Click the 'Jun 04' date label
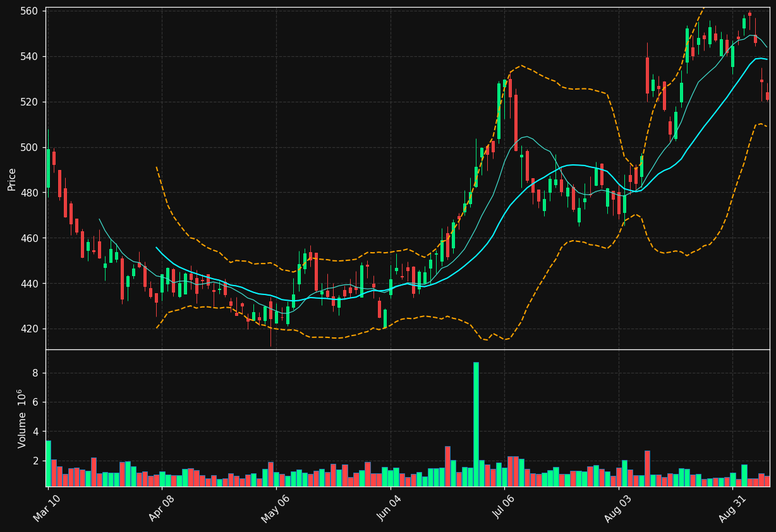The width and height of the screenshot is (776, 532). click(x=389, y=508)
